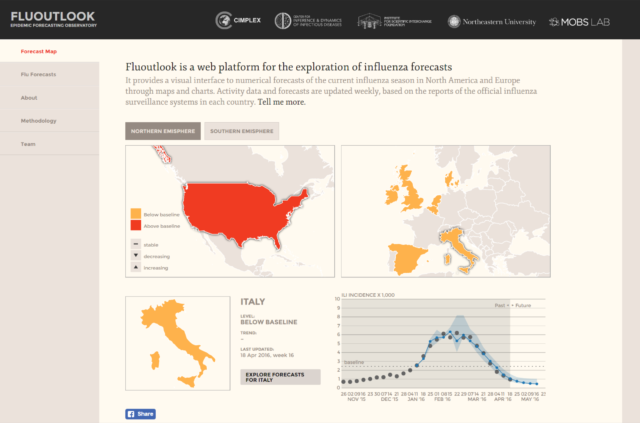Click the Above baseline red swatch
The image size is (640, 423).
pos(136,225)
